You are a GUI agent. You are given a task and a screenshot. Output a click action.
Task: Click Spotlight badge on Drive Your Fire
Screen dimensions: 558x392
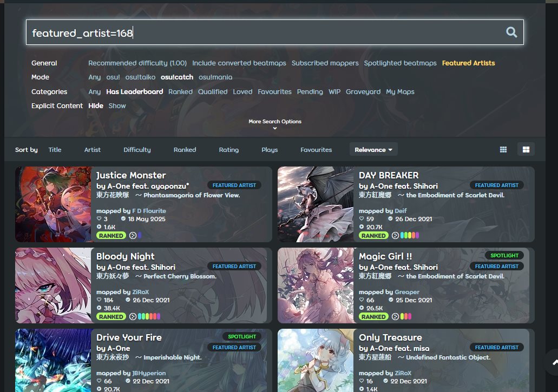[242, 336]
